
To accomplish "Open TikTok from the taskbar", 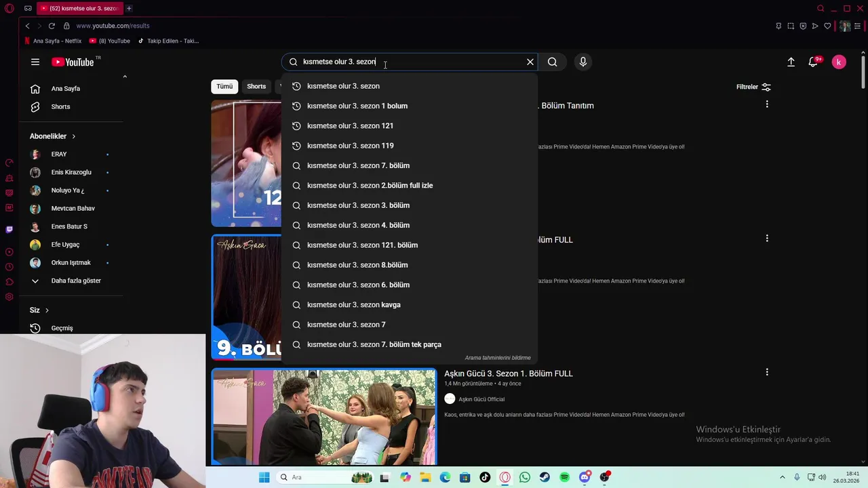I will [x=485, y=477].
